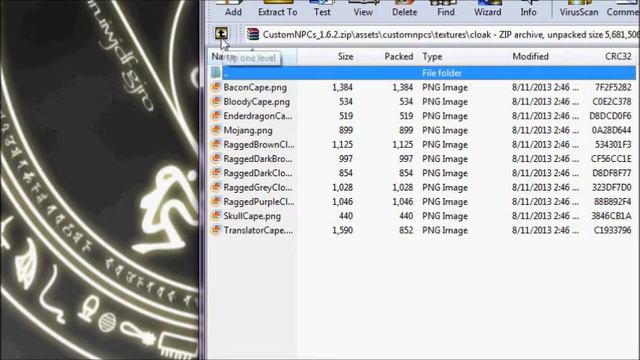Click the RaggedDarkClo... file icon
This screenshot has width=640, height=360.
coord(216,173)
